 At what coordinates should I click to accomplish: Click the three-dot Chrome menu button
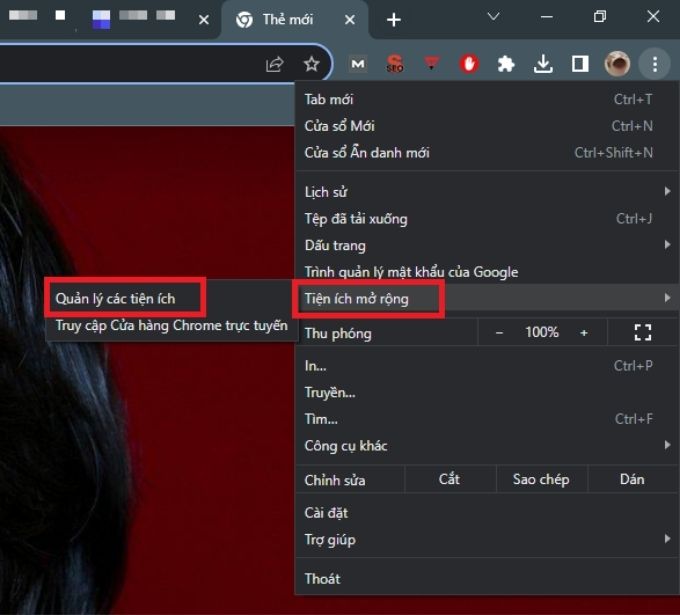(x=654, y=64)
